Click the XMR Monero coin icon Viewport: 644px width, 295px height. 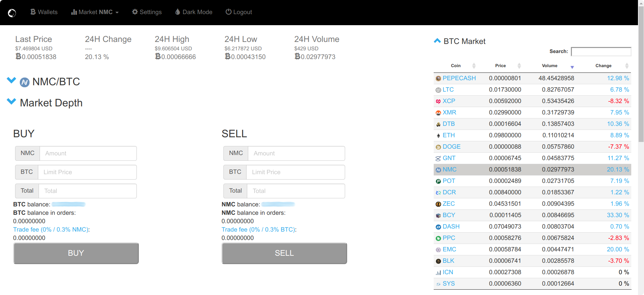(438, 113)
